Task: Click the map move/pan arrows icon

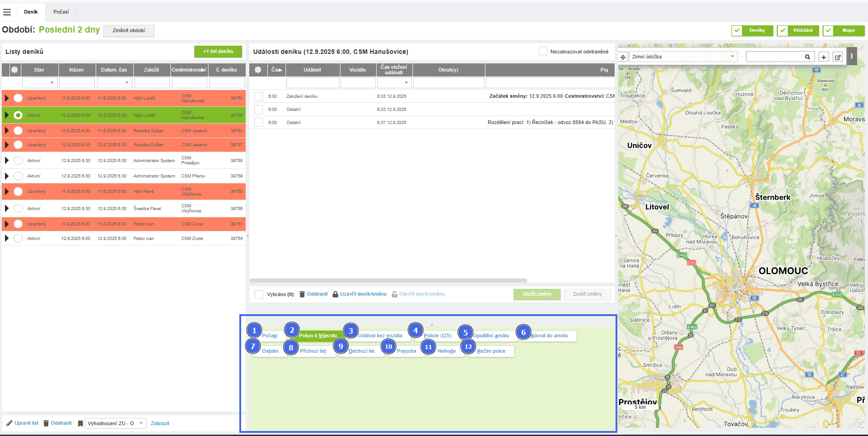Action: pyautogui.click(x=623, y=57)
